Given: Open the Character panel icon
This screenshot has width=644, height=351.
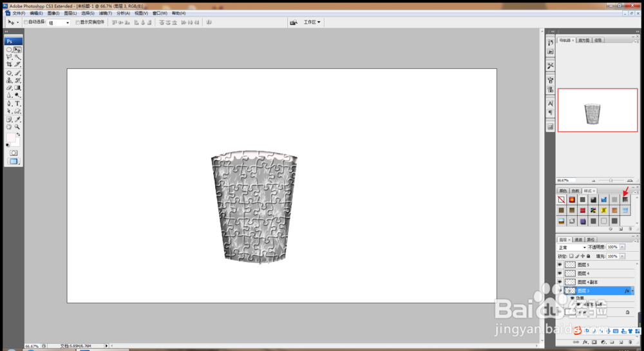Looking at the screenshot, I should click(x=551, y=104).
